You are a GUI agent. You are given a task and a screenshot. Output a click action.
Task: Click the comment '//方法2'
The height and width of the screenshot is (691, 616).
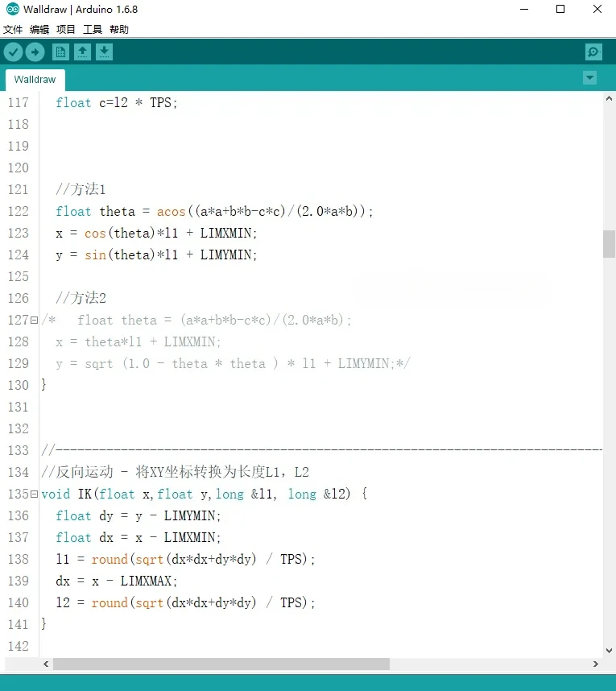81,298
